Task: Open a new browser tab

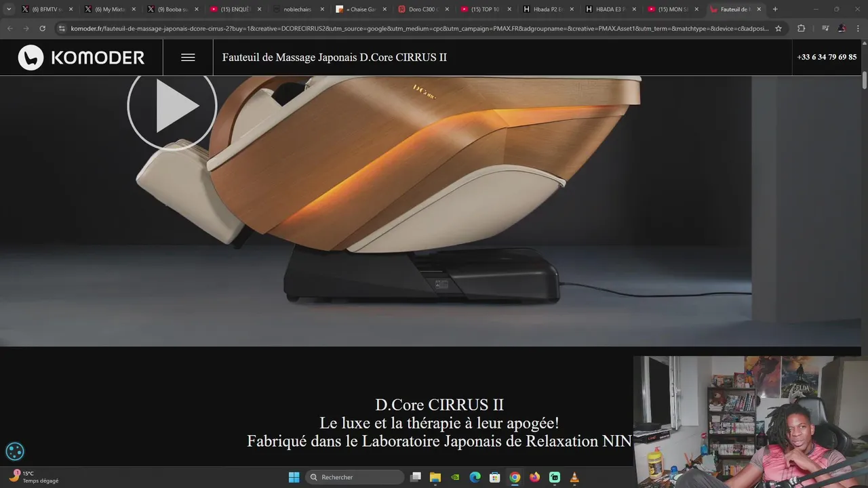Action: (x=775, y=9)
